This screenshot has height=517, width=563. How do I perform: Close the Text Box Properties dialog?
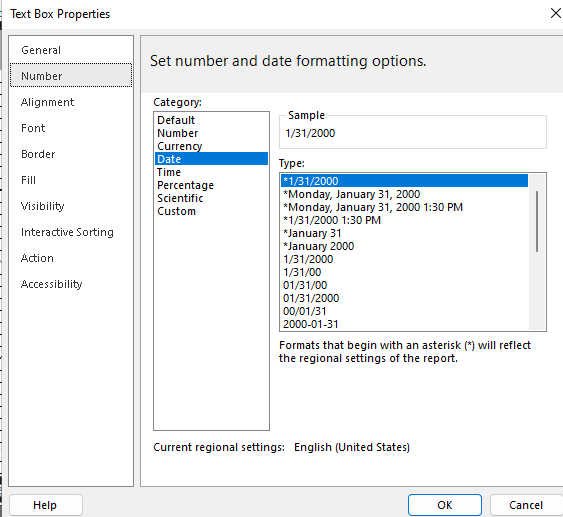(555, 14)
